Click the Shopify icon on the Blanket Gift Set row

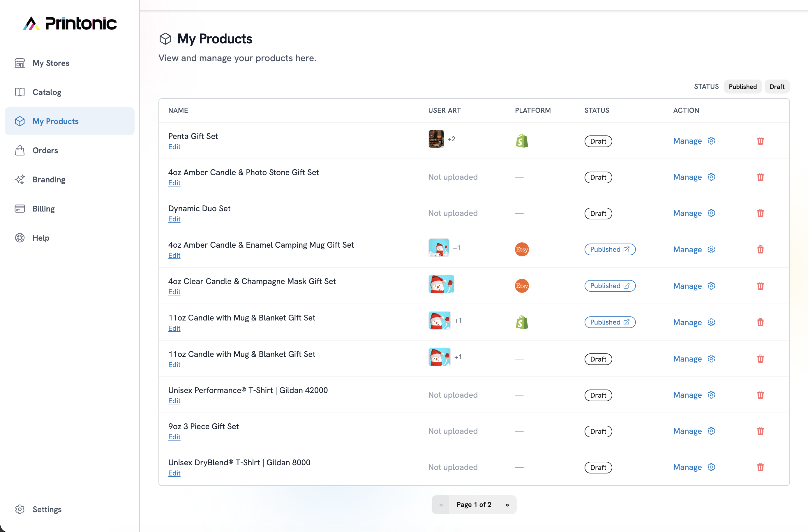[x=522, y=322]
